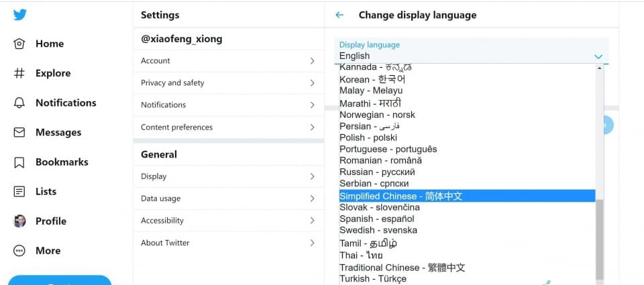Open Content preferences settings row
644x285 pixels.
(228, 127)
